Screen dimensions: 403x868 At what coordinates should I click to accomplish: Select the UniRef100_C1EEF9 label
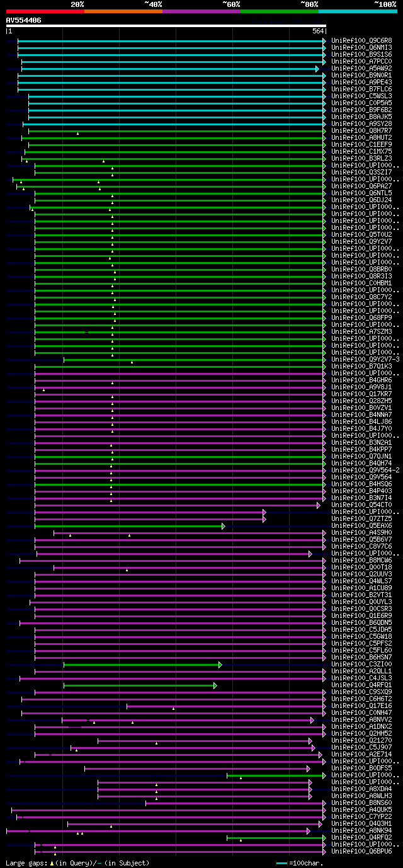361,144
